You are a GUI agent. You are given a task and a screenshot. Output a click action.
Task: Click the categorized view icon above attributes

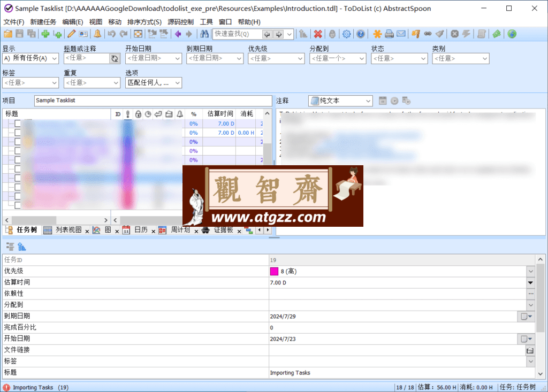(10, 247)
